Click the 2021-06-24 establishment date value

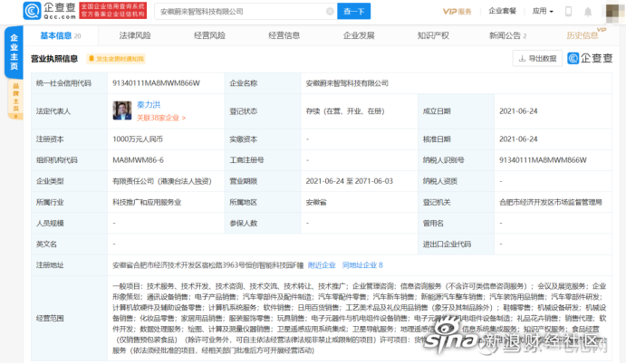coord(518,111)
